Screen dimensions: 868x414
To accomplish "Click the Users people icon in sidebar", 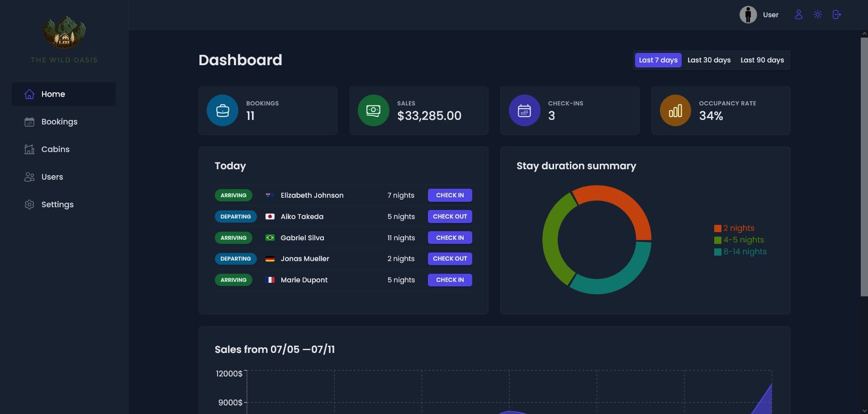I will tap(29, 177).
